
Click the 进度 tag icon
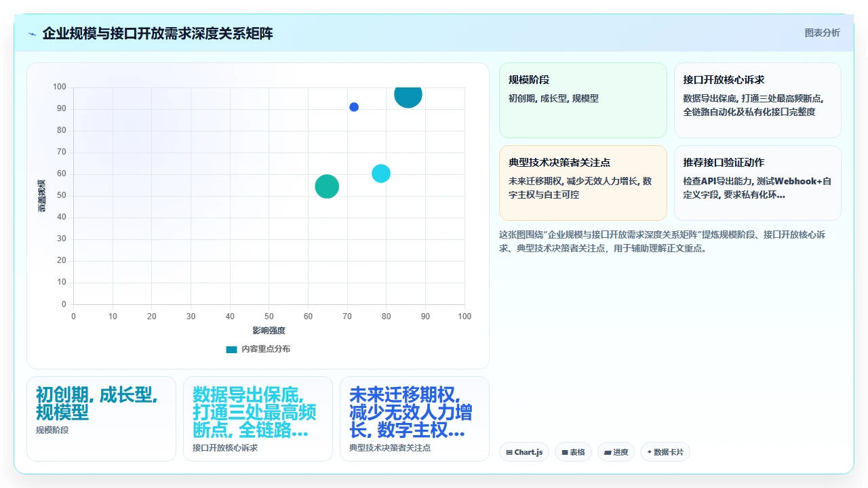coord(607,452)
